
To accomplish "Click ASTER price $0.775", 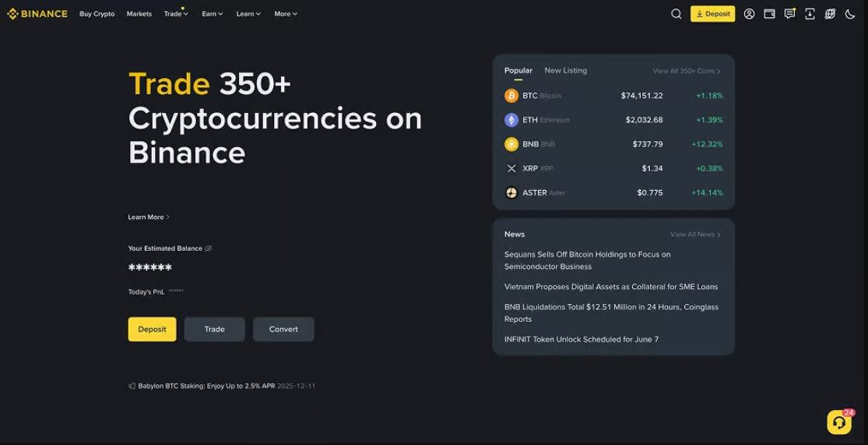I will (x=650, y=192).
